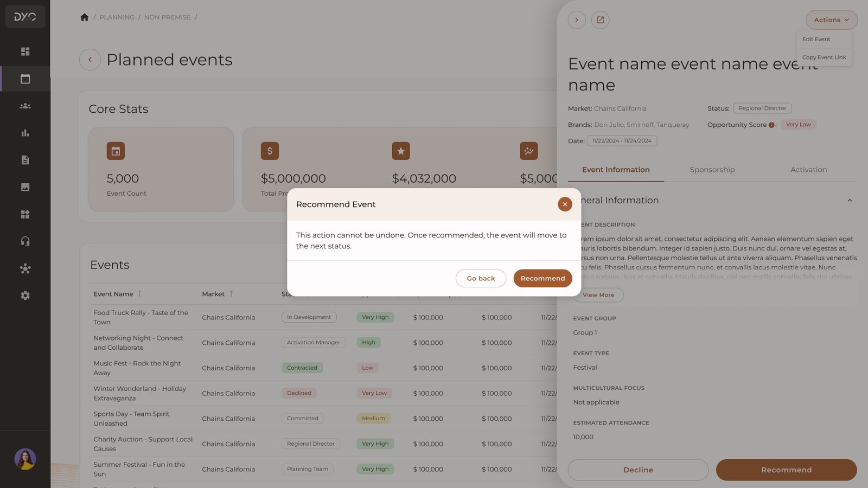Click the date range 11/22/2024 - 11/24/2024 field
The image size is (868, 488).
click(x=622, y=141)
